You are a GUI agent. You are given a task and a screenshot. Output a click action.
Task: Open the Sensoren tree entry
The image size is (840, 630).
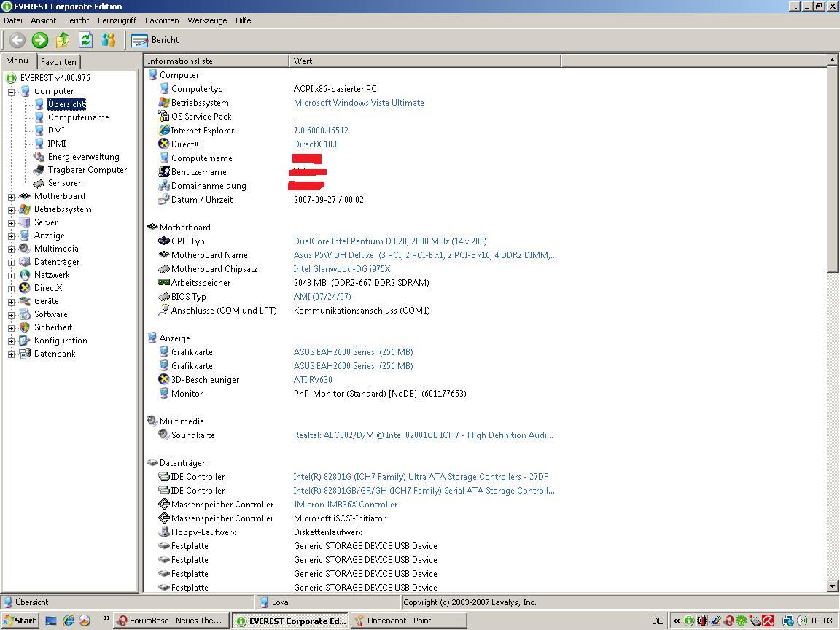click(66, 183)
